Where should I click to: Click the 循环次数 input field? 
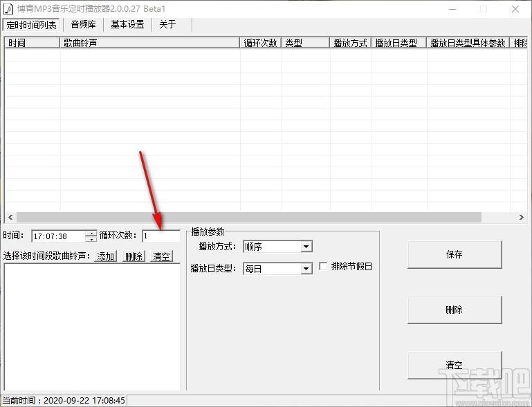pyautogui.click(x=161, y=236)
